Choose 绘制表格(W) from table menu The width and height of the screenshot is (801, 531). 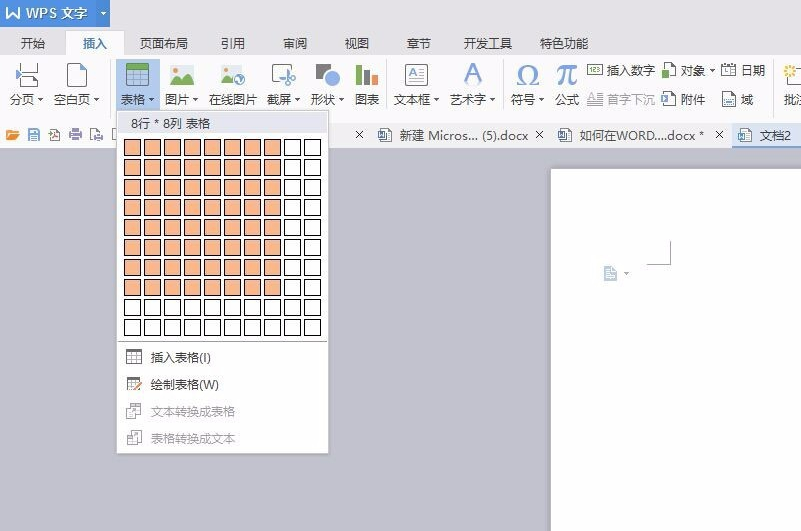(223, 384)
